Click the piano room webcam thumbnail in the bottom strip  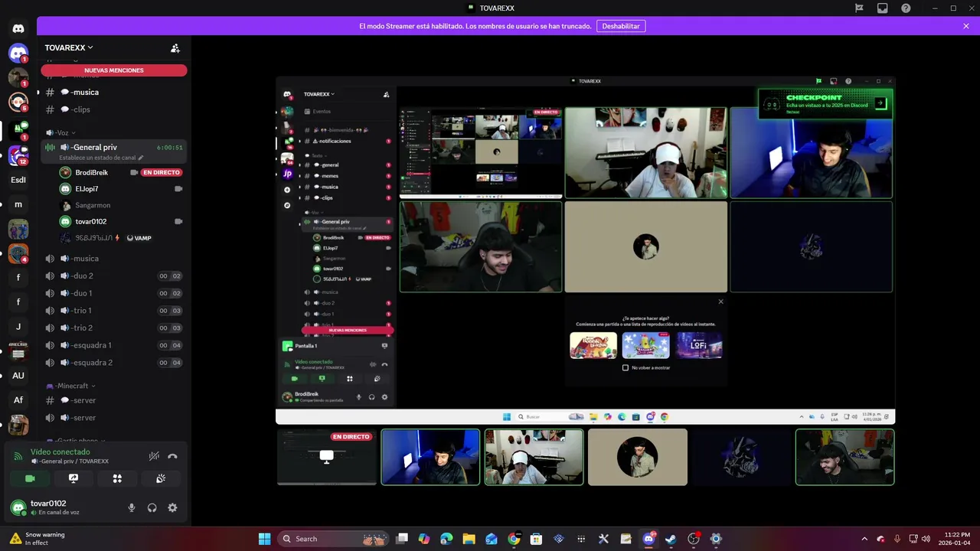tap(534, 457)
